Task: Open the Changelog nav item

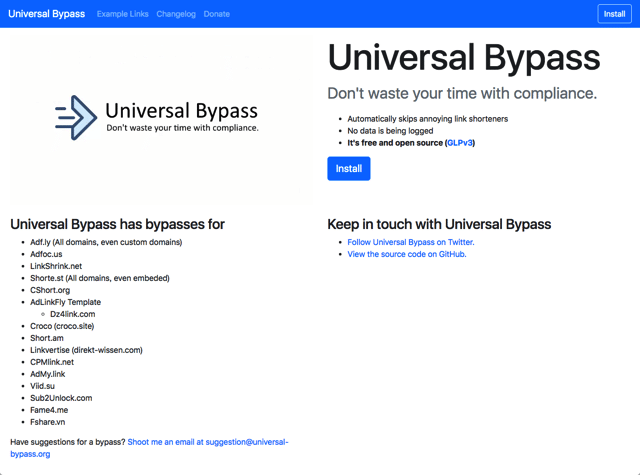Action: [176, 14]
